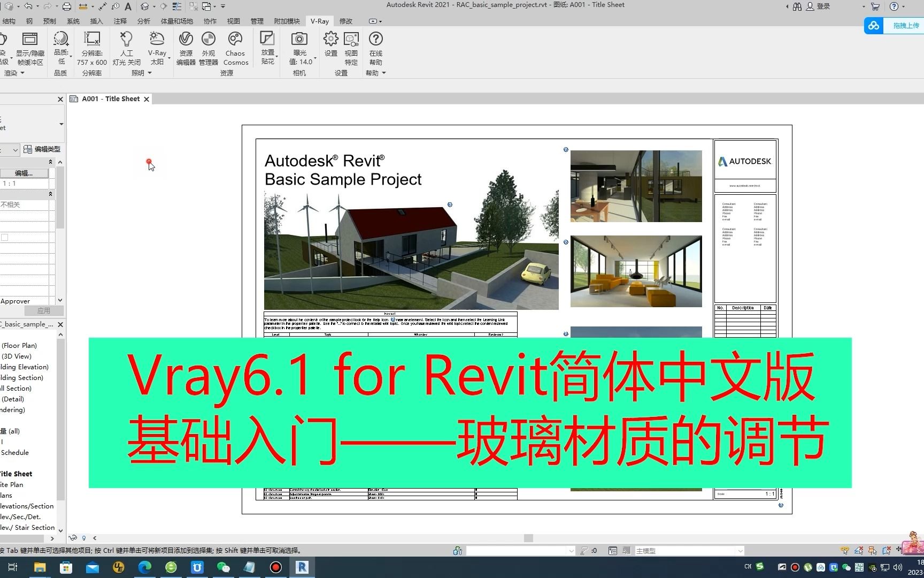Click the View Specific settings icon
Screen dimensions: 924x578
click(351, 39)
